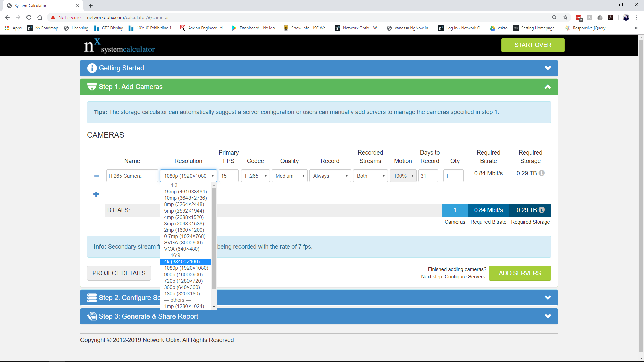The height and width of the screenshot is (362, 644).
Task: Collapse Step 1: Add Cameras section
Action: pyautogui.click(x=548, y=87)
